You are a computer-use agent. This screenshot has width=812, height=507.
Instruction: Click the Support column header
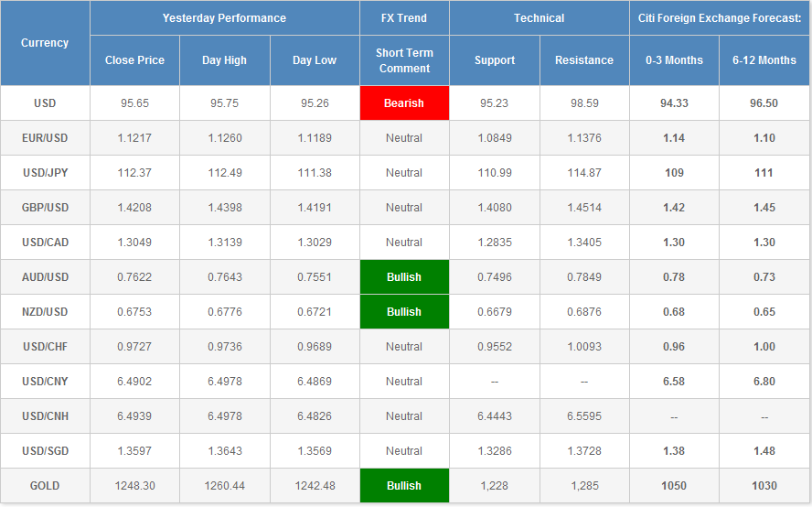[x=495, y=60]
